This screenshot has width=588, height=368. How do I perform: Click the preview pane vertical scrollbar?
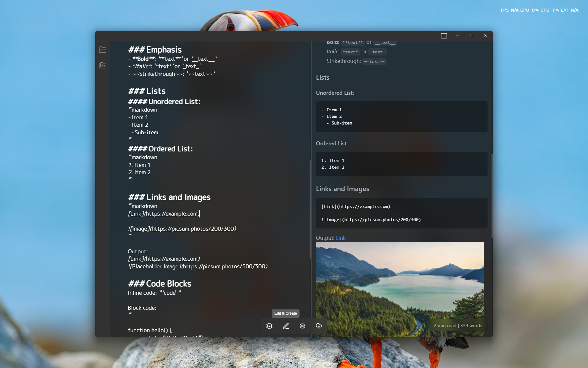tap(492, 196)
